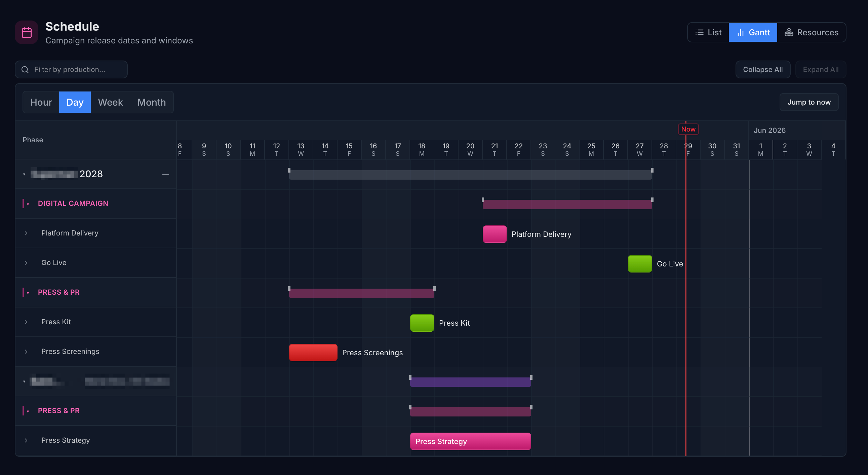Screen dimensions: 868x475
Task: Click the Expand All button
Action: click(x=821, y=69)
